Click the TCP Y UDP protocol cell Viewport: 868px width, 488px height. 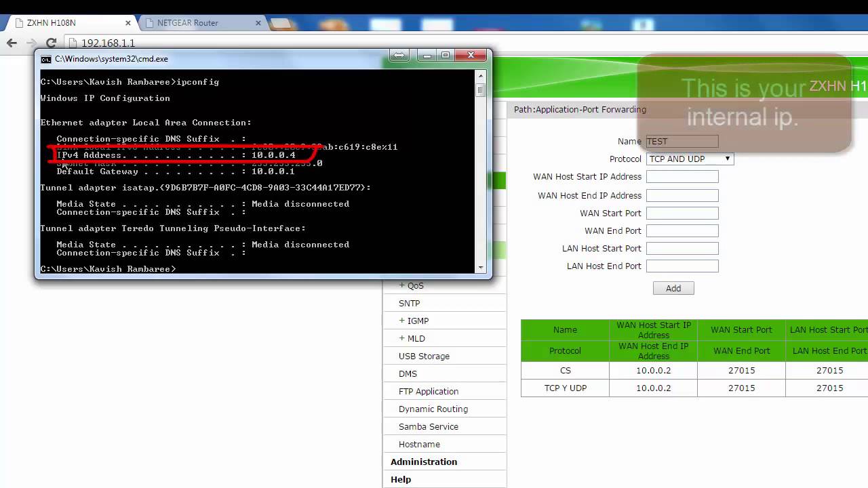click(x=566, y=388)
